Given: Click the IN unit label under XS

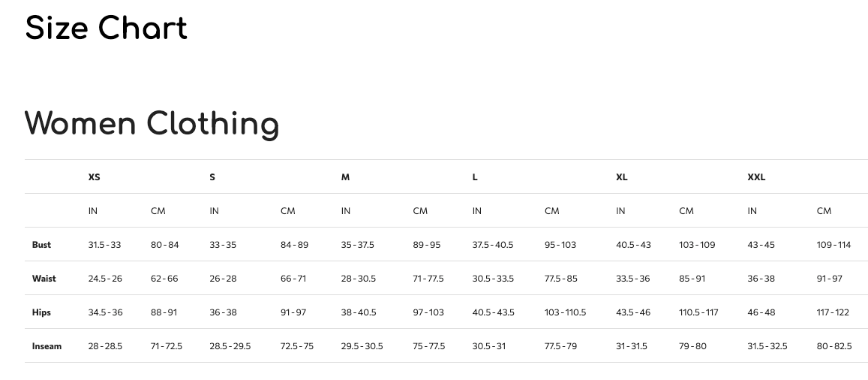Looking at the screenshot, I should tap(93, 211).
